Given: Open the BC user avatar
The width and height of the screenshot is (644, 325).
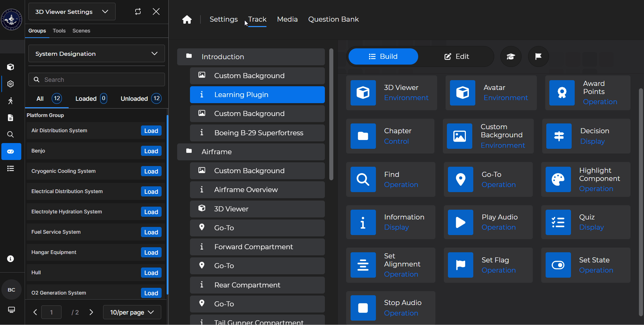Looking at the screenshot, I should pos(11,290).
